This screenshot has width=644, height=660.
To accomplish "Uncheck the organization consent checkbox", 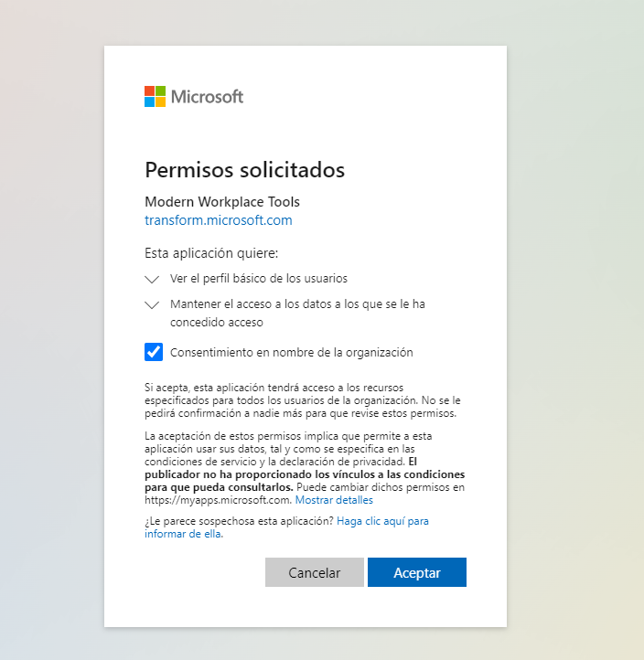I will (154, 352).
